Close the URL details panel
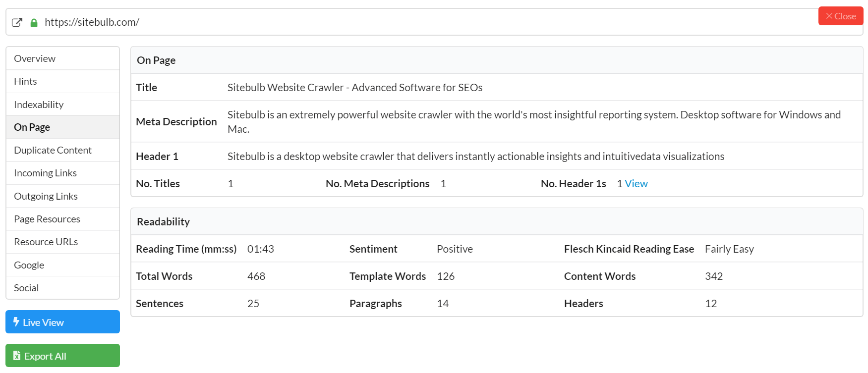The height and width of the screenshot is (373, 868). click(x=841, y=16)
